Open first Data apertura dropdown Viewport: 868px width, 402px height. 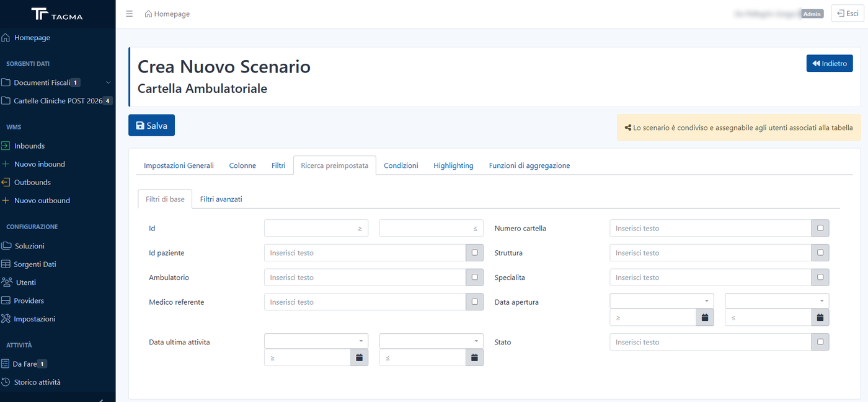point(662,301)
